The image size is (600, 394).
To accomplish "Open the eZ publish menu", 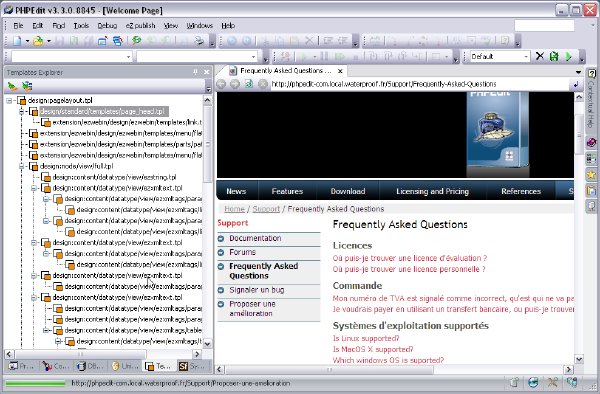I will (140, 26).
